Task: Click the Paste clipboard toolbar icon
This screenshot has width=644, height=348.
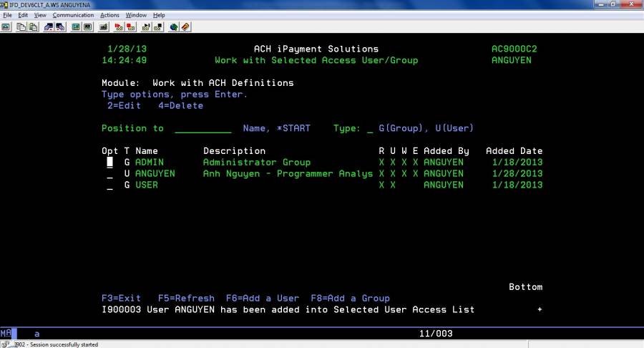Action: pos(33,27)
